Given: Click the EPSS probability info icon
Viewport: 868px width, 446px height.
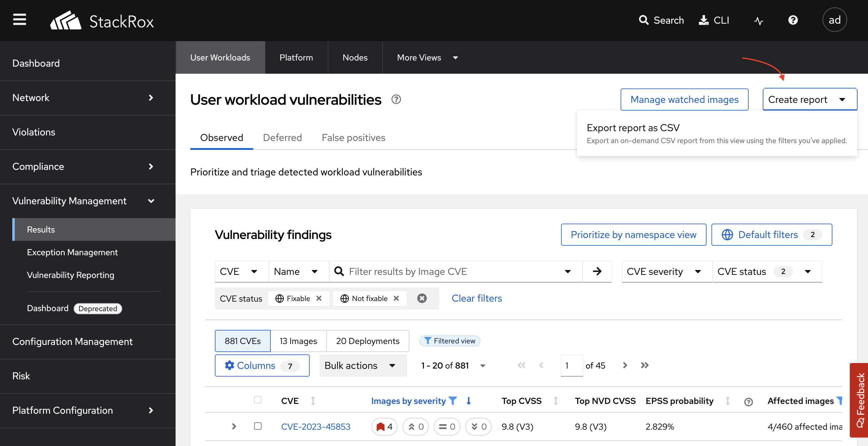Looking at the screenshot, I should point(748,402).
